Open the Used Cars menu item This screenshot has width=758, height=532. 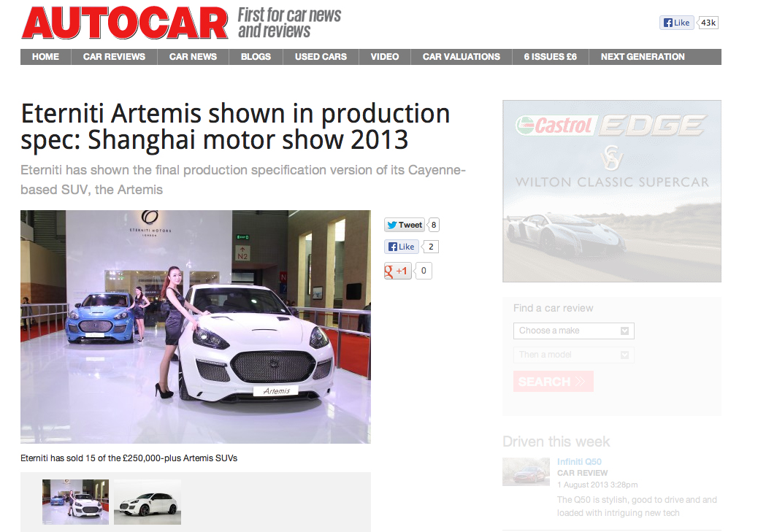[x=321, y=57]
